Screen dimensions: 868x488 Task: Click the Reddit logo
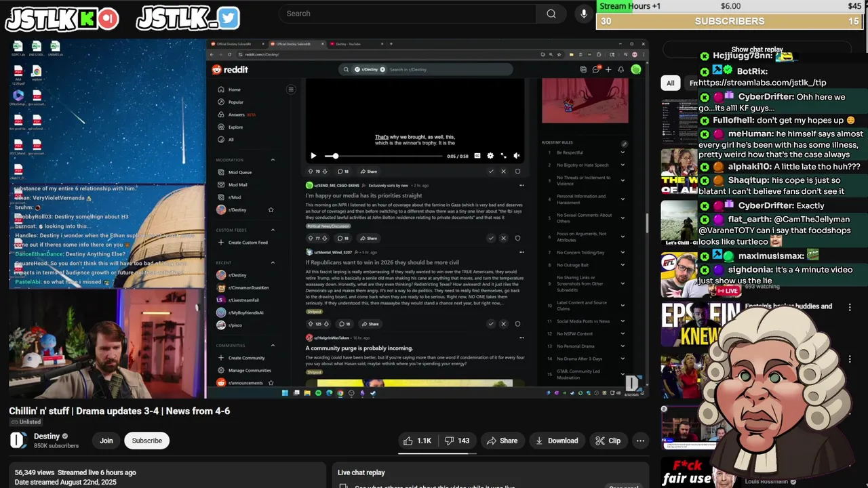(230, 69)
